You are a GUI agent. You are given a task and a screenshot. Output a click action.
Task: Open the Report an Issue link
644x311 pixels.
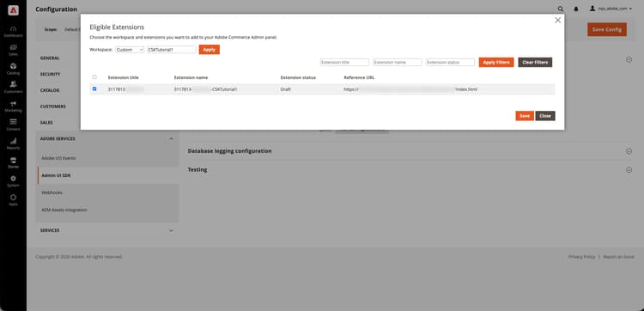pos(618,257)
